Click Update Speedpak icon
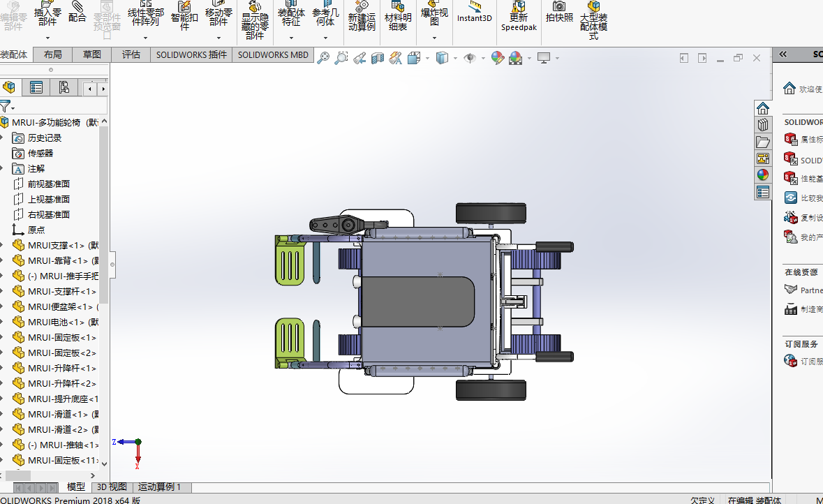This screenshot has height=504, width=823. 519,16
